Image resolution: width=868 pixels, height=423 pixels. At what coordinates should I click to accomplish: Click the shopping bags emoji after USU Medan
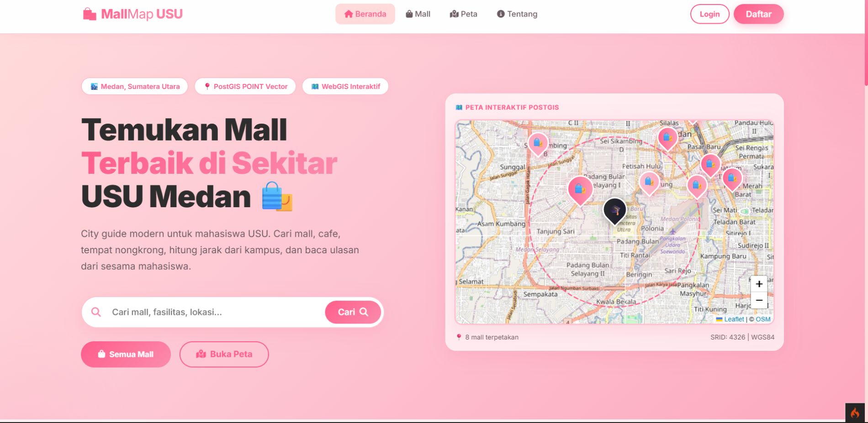[x=277, y=197]
